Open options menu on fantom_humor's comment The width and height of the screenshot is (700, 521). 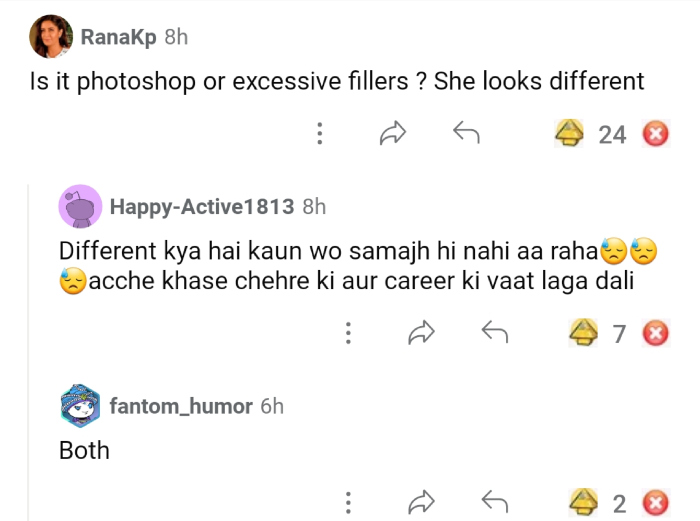(x=348, y=502)
